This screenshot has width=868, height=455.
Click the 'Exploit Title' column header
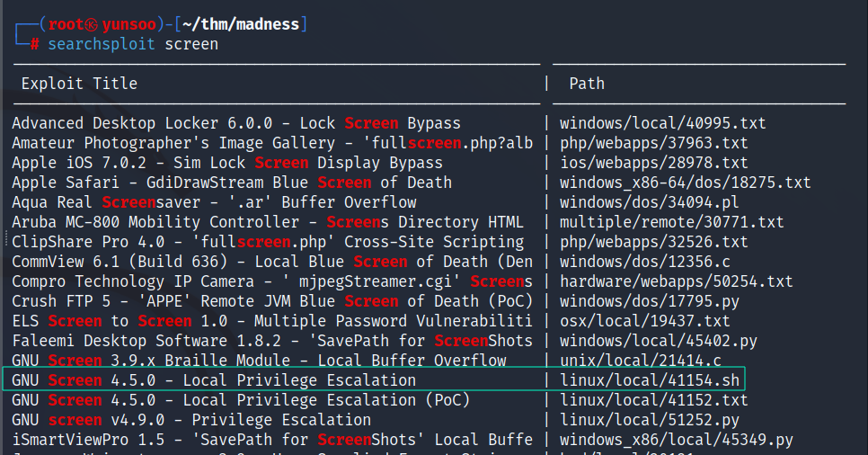(79, 84)
